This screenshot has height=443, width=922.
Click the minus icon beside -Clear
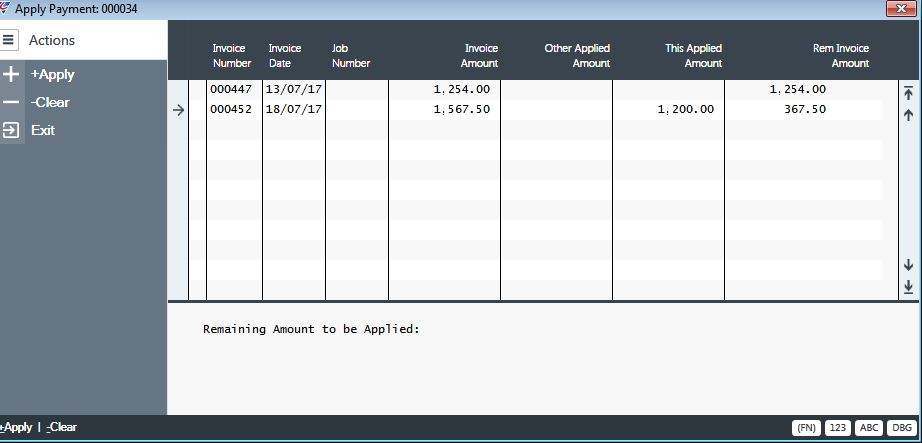pyautogui.click(x=11, y=102)
